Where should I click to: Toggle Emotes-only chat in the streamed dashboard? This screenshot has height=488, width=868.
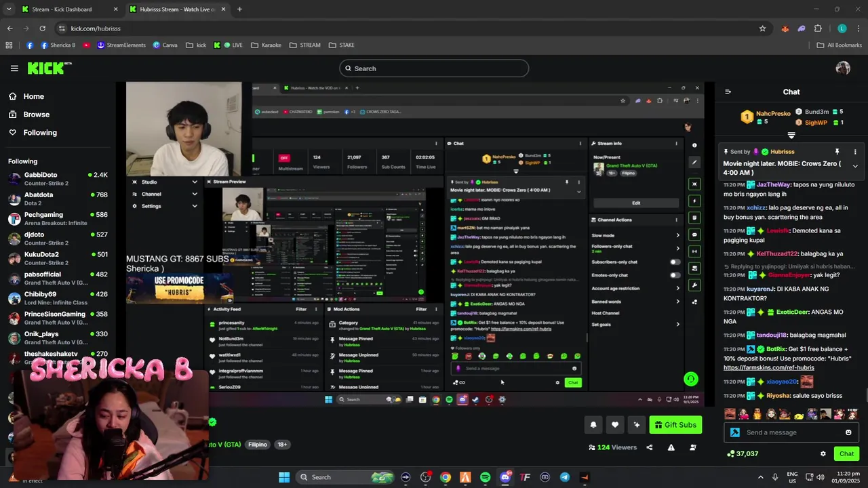click(x=675, y=275)
